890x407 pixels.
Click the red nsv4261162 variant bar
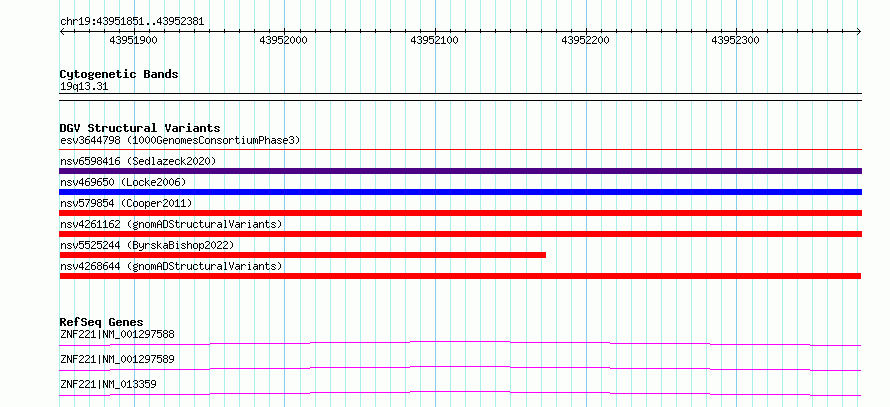click(x=461, y=234)
